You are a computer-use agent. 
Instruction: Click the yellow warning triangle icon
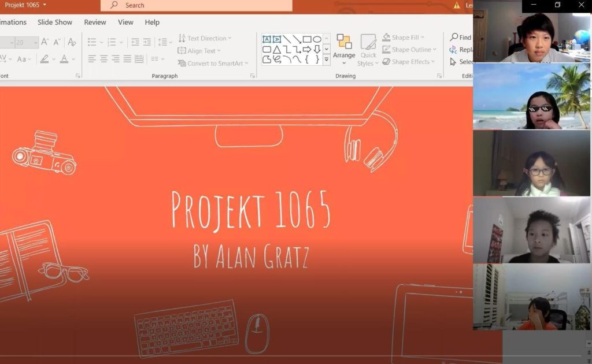(457, 5)
